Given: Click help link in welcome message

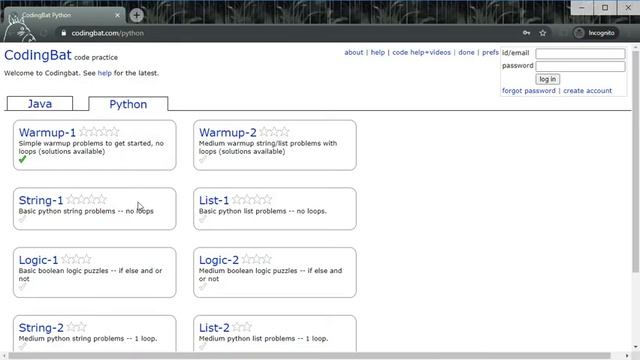Looking at the screenshot, I should tap(104, 73).
